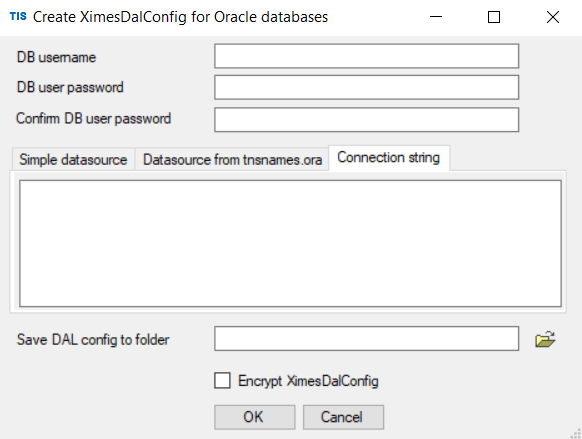Click the window resize grip corner

click(576, 433)
